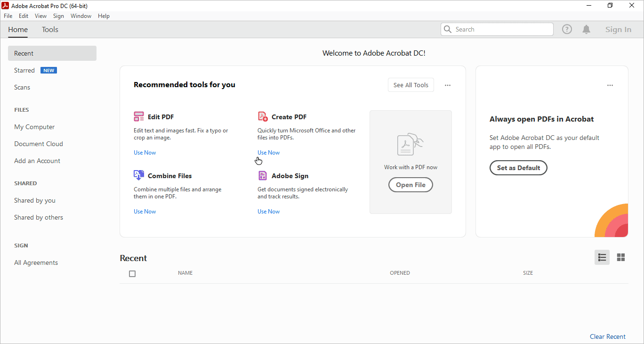Open the Help question mark icon
The height and width of the screenshot is (344, 644).
[x=567, y=29]
